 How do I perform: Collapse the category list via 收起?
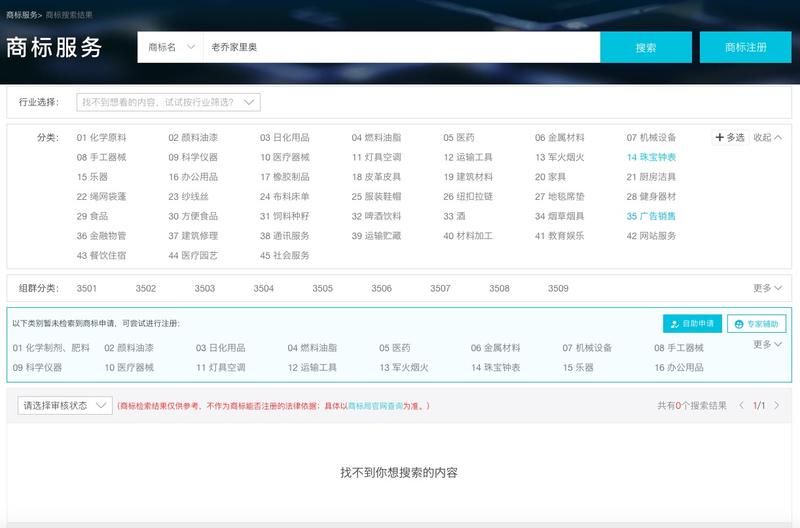pyautogui.click(x=767, y=137)
